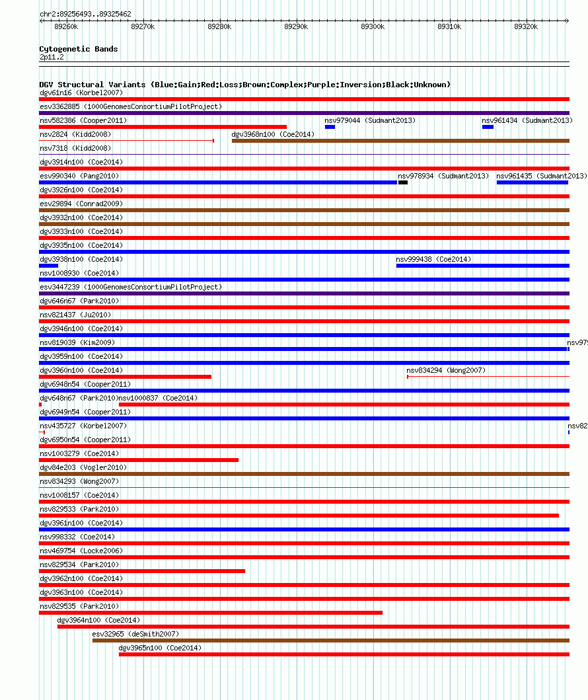Click nsv834294 (Wong2007) label
The height and width of the screenshot is (700, 588).
(446, 370)
